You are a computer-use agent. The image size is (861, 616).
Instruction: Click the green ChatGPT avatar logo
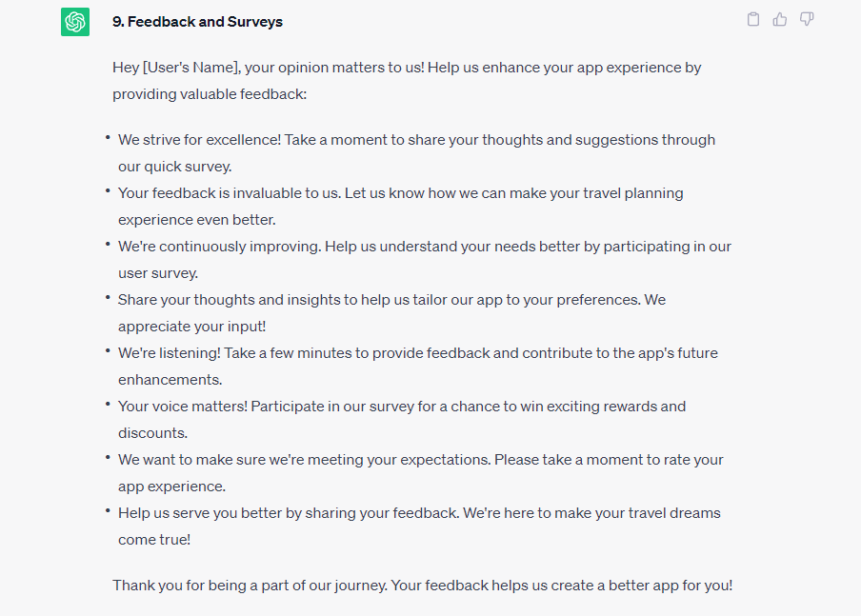click(x=75, y=22)
